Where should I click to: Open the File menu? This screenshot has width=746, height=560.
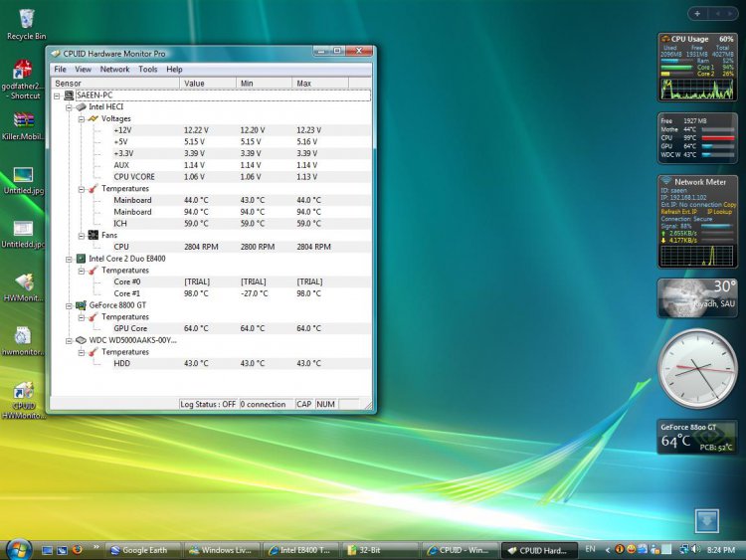(60, 69)
